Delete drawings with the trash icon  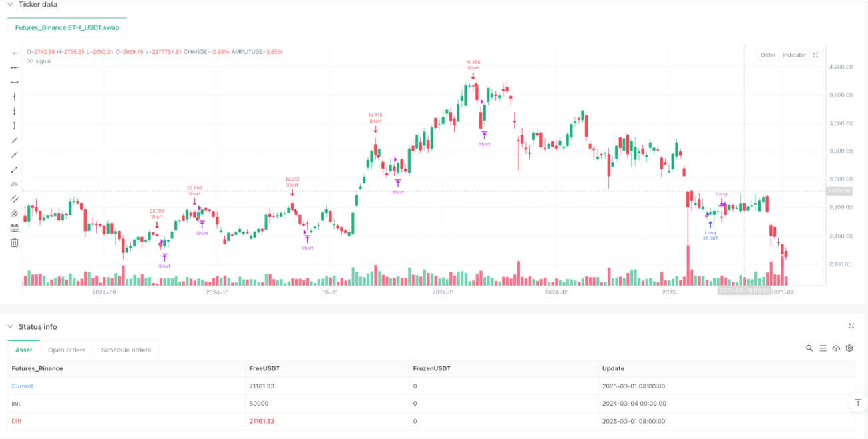(x=14, y=243)
